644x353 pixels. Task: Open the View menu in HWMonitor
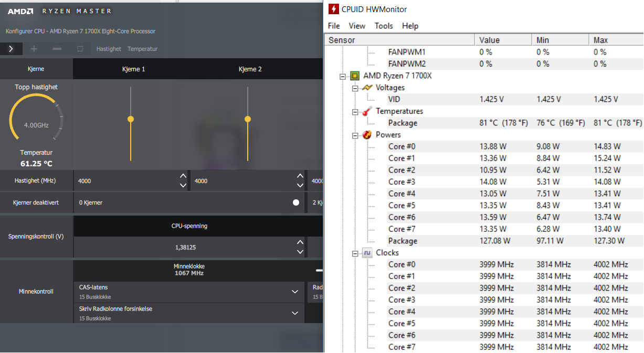357,26
